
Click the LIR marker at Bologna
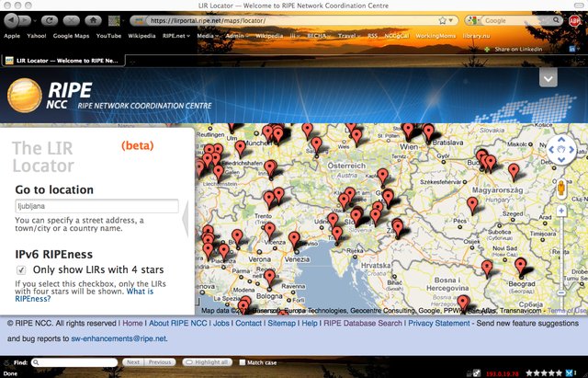coord(269,280)
